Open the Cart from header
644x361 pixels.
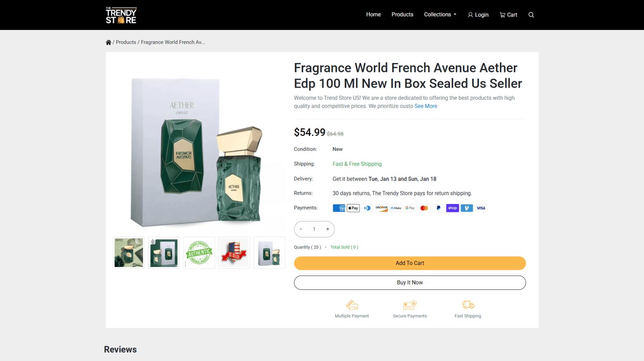pyautogui.click(x=508, y=15)
